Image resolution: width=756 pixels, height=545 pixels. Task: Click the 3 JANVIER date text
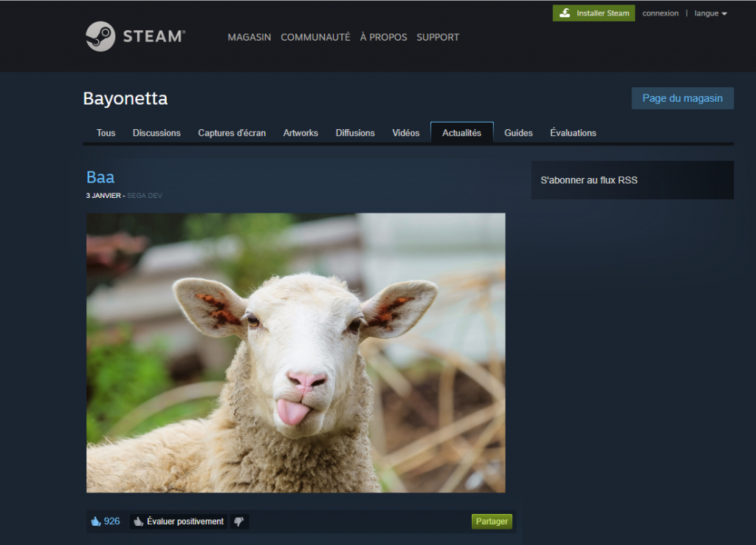[x=103, y=196]
